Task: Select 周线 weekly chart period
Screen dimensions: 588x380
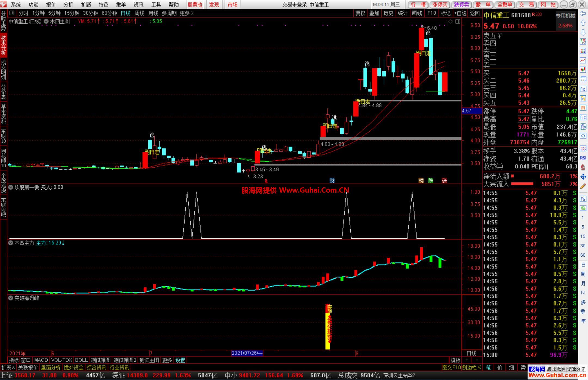Action: pos(140,13)
